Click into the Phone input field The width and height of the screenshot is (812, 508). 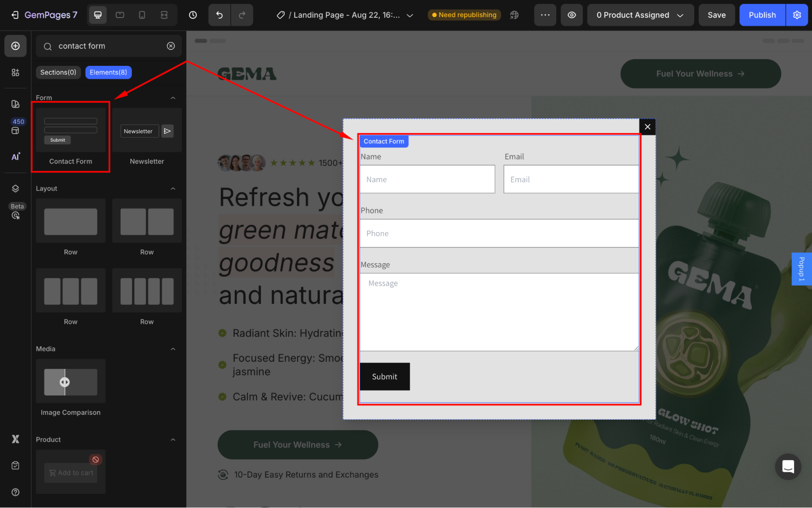click(499, 233)
